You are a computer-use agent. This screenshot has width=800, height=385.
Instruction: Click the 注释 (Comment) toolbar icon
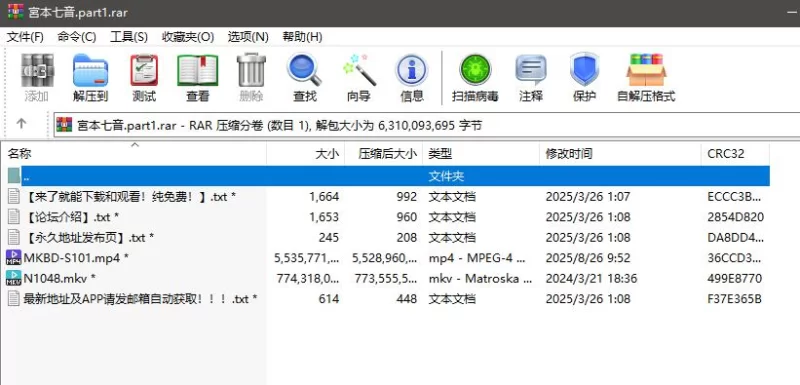click(x=531, y=70)
